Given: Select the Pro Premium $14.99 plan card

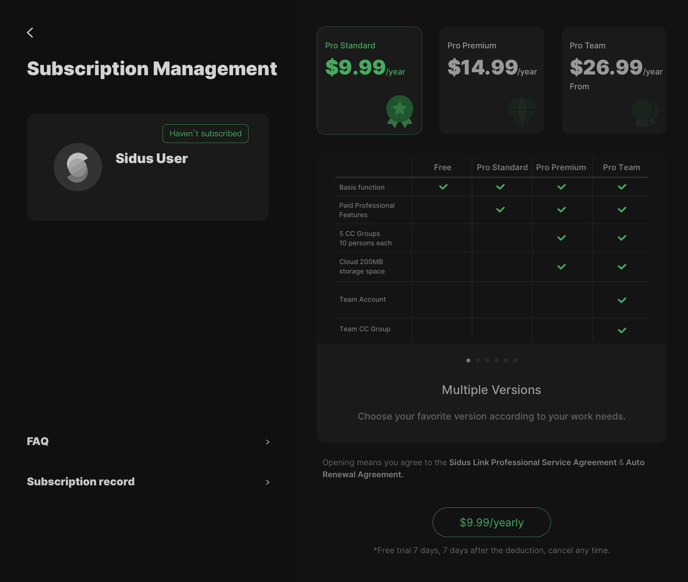Looking at the screenshot, I should (491, 80).
